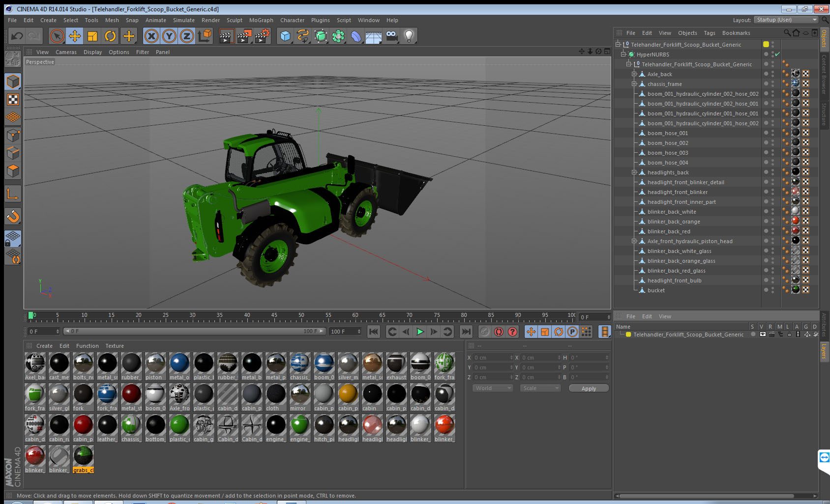Open the spline pen tools icon
830x504 pixels.
click(x=303, y=36)
